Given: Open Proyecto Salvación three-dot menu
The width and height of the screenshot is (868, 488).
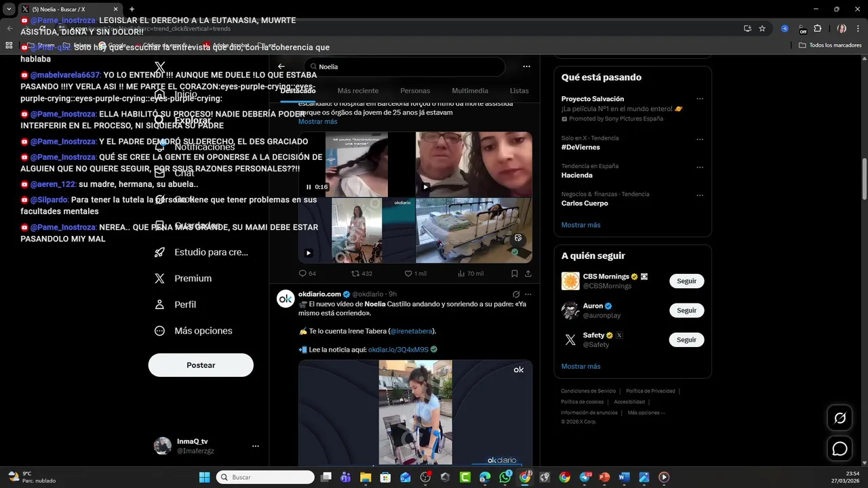Looking at the screenshot, I should click(700, 99).
